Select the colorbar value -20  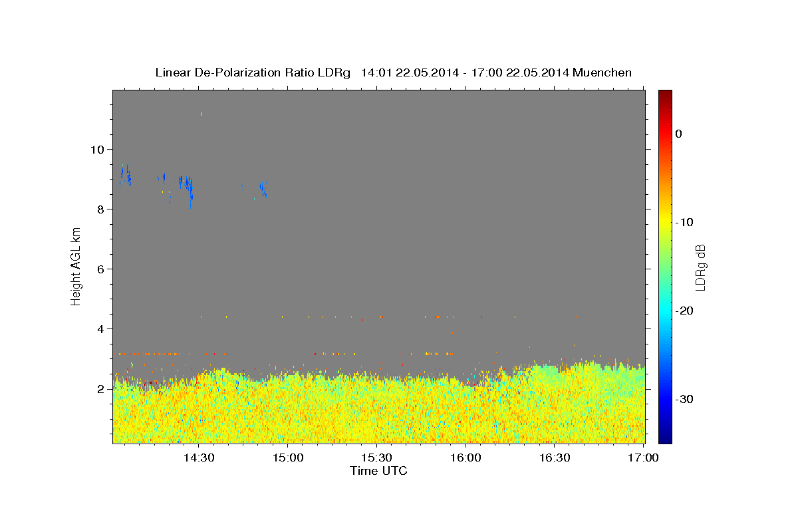tap(684, 311)
